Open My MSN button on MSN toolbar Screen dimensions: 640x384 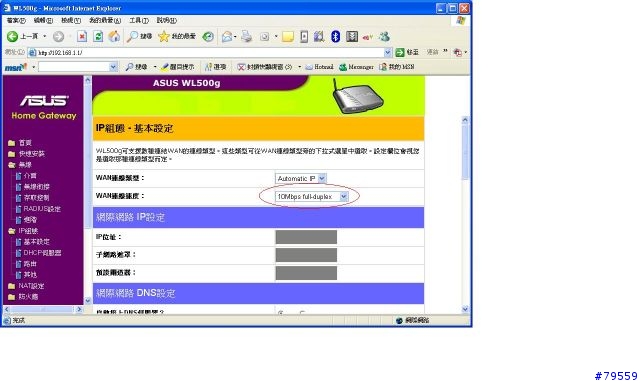pyautogui.click(x=397, y=67)
